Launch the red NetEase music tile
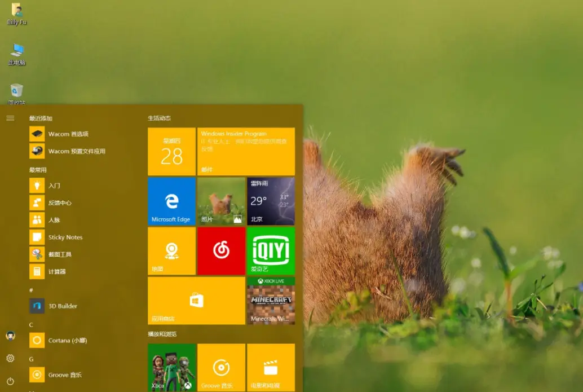This screenshot has height=392, width=583. (x=221, y=251)
